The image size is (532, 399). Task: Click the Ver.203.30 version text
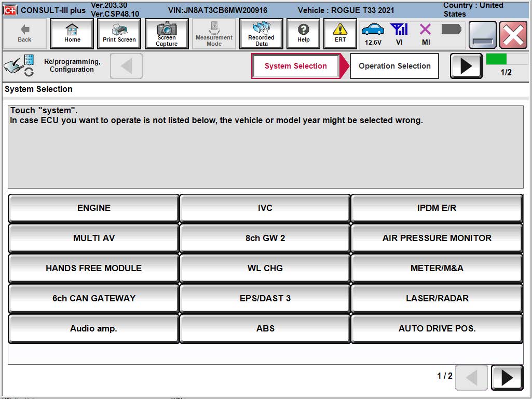click(109, 5)
